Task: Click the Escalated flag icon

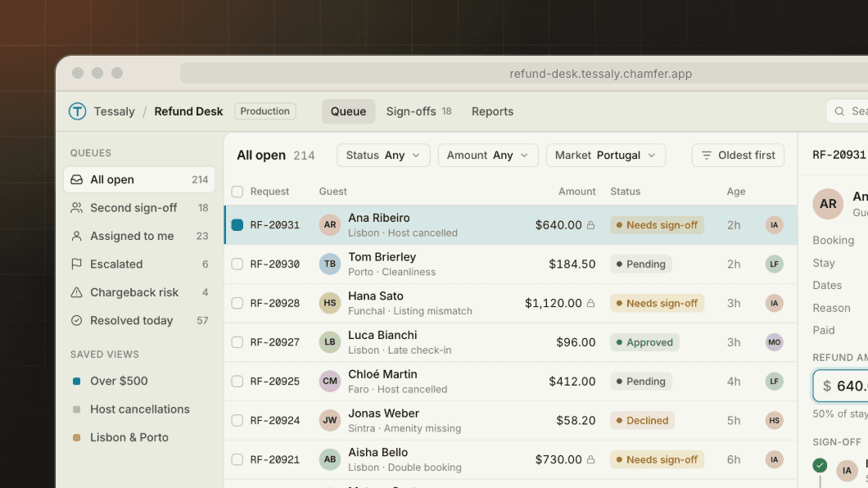Action: (77, 264)
